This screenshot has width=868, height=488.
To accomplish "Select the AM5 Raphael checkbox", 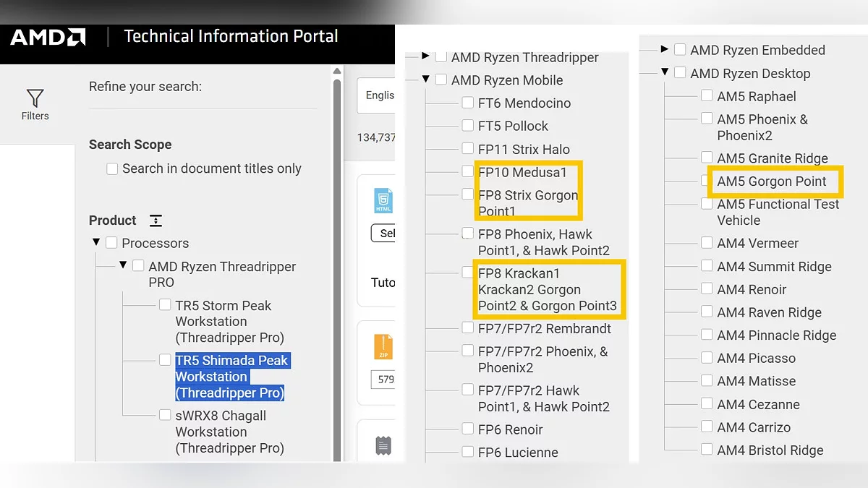I will click(707, 96).
